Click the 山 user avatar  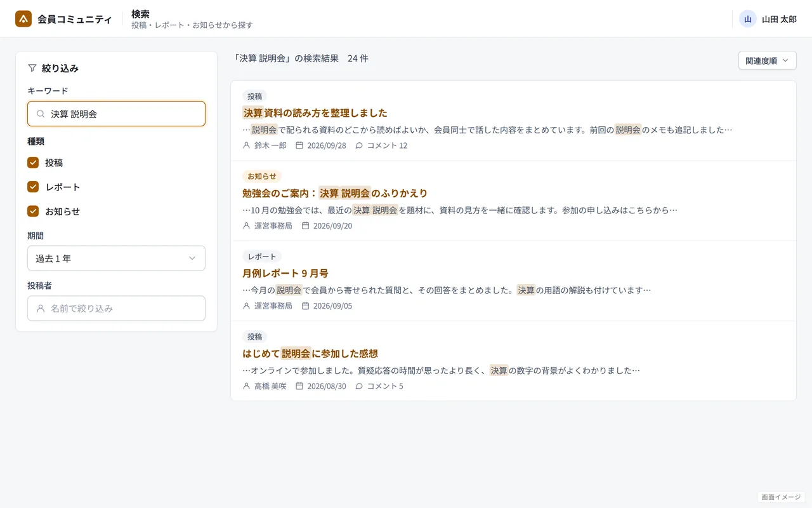coord(748,19)
